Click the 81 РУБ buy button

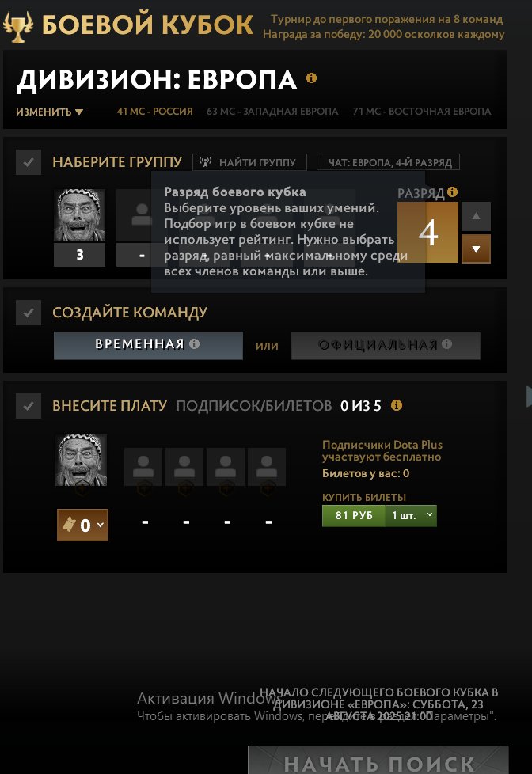click(354, 515)
